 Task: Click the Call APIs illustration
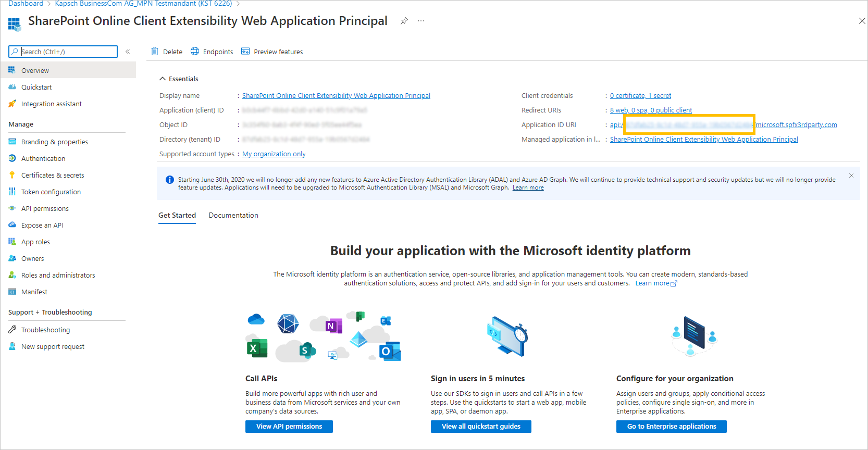point(323,336)
